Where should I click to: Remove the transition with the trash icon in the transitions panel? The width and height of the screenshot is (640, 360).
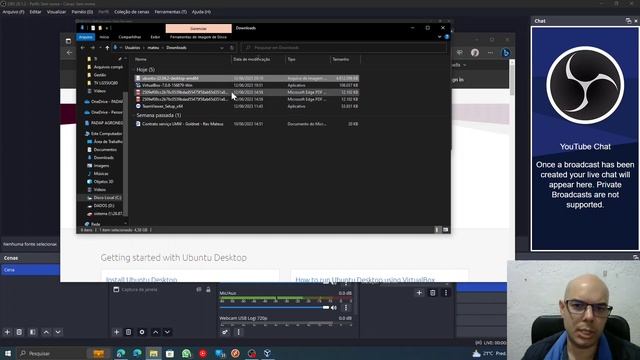coord(433,293)
